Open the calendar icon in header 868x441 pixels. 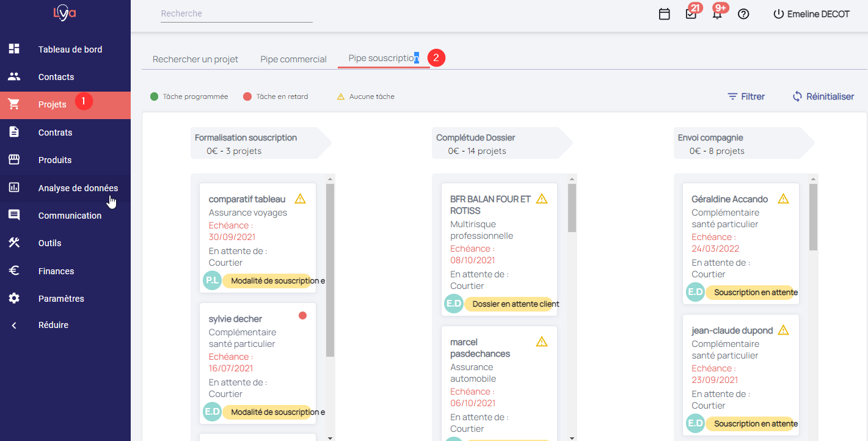tap(665, 14)
